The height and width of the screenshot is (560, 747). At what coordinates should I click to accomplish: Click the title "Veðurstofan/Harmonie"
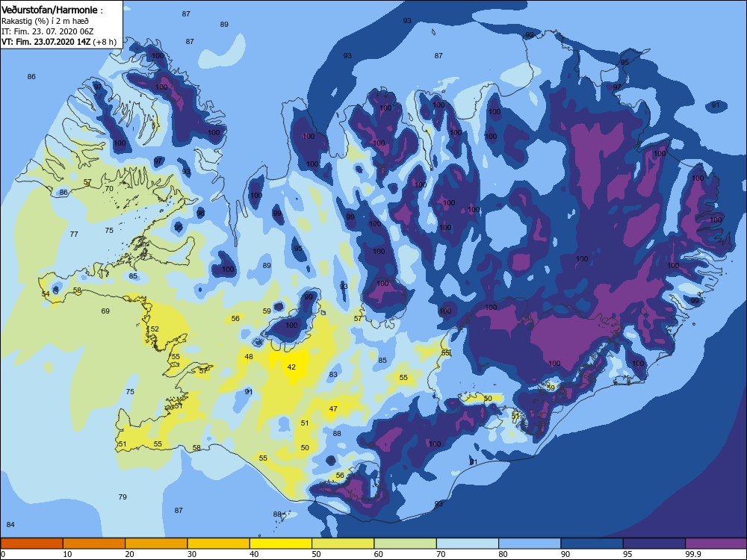click(49, 10)
